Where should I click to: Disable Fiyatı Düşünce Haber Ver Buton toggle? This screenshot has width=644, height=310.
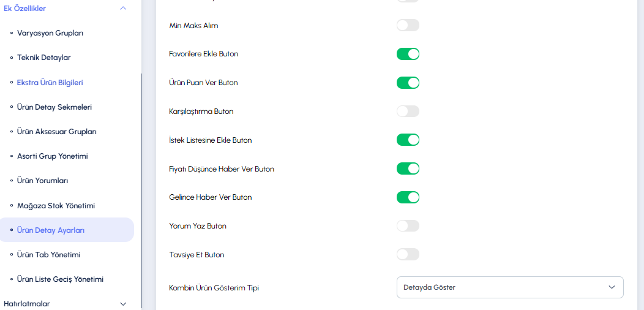(408, 168)
